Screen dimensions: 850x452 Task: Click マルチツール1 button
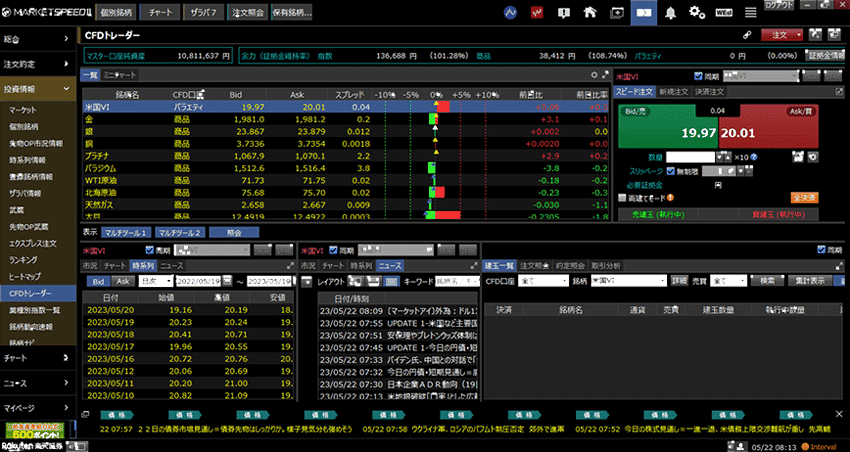(126, 233)
